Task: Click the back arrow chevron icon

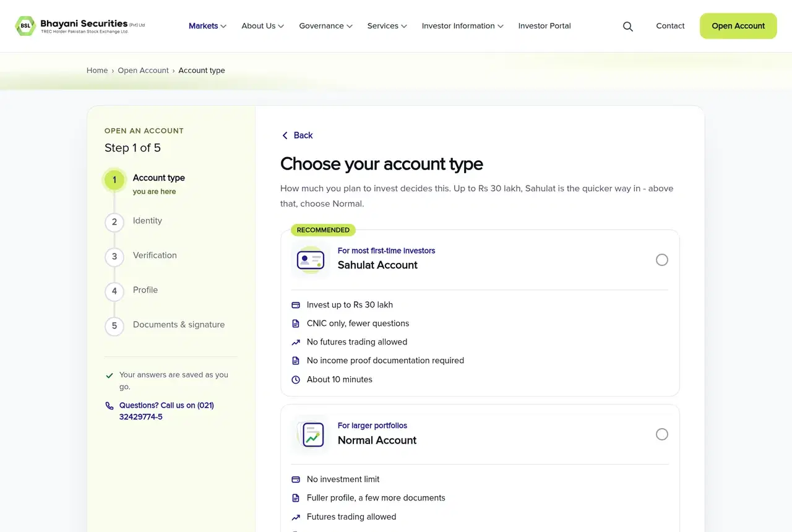Action: tap(285, 135)
